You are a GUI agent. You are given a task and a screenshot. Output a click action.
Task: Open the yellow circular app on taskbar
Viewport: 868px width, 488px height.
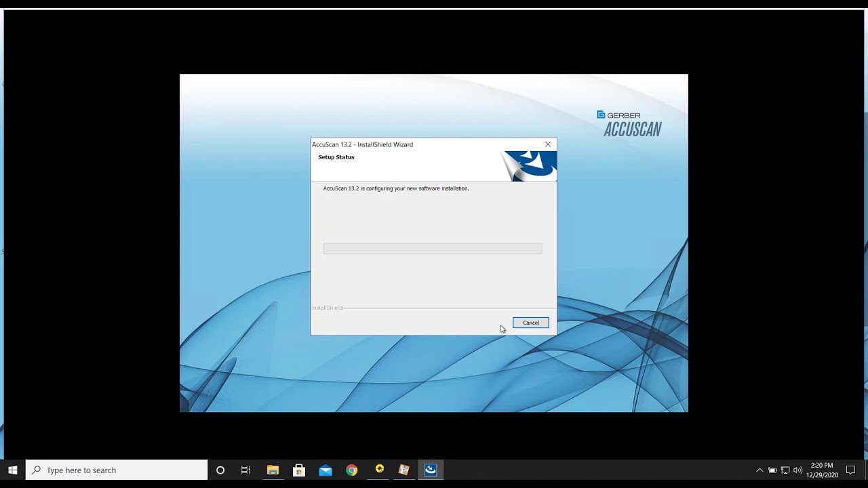click(379, 470)
